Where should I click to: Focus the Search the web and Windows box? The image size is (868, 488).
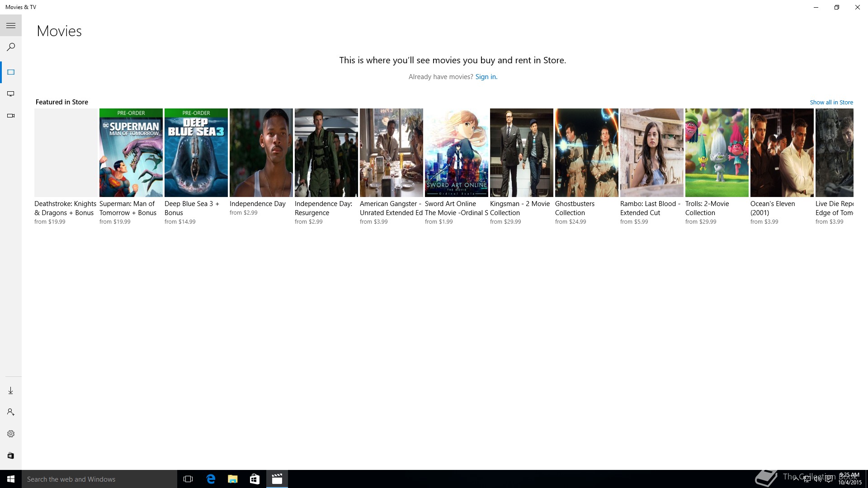click(99, 479)
